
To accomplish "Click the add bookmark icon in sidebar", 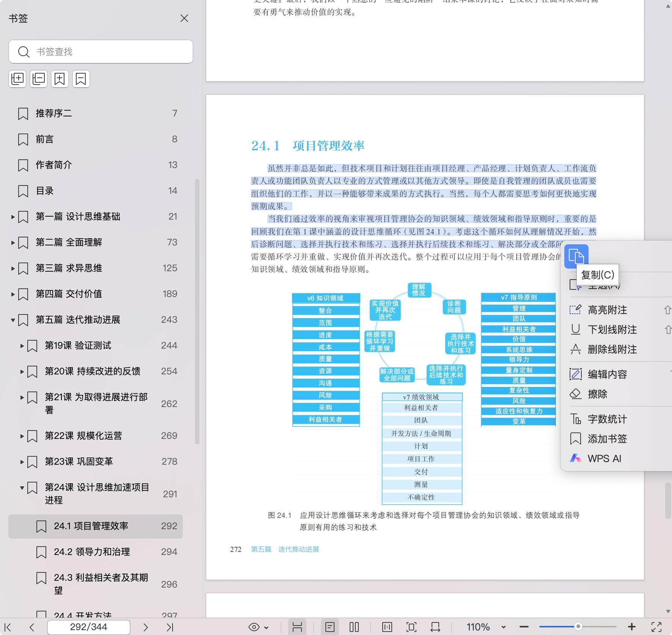I will 60,79.
